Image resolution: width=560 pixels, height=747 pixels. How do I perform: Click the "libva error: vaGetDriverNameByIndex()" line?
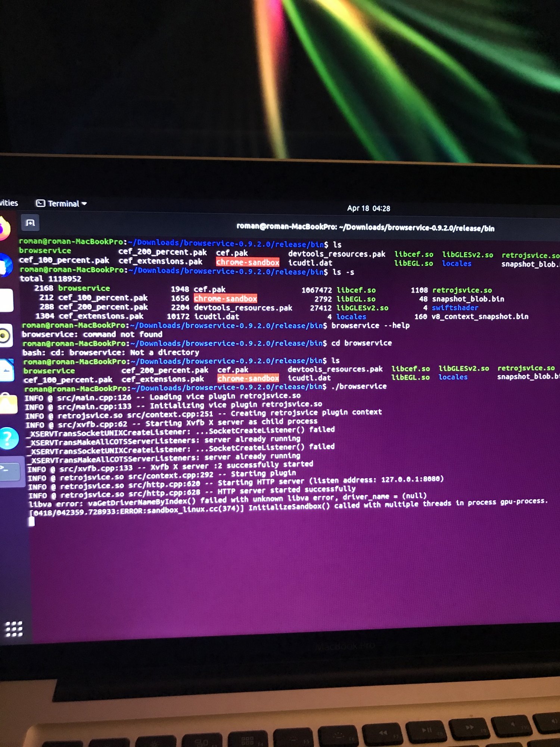click(228, 500)
